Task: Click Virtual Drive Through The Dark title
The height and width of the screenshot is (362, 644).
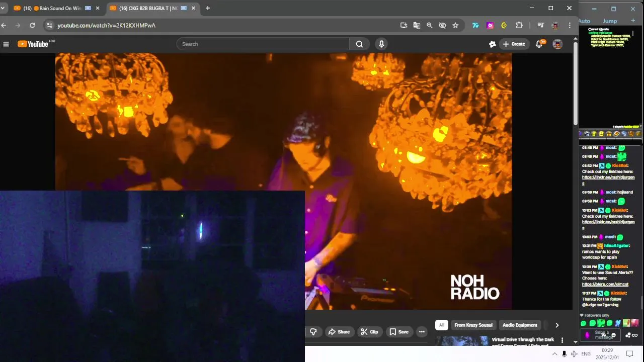Action: [523, 340]
